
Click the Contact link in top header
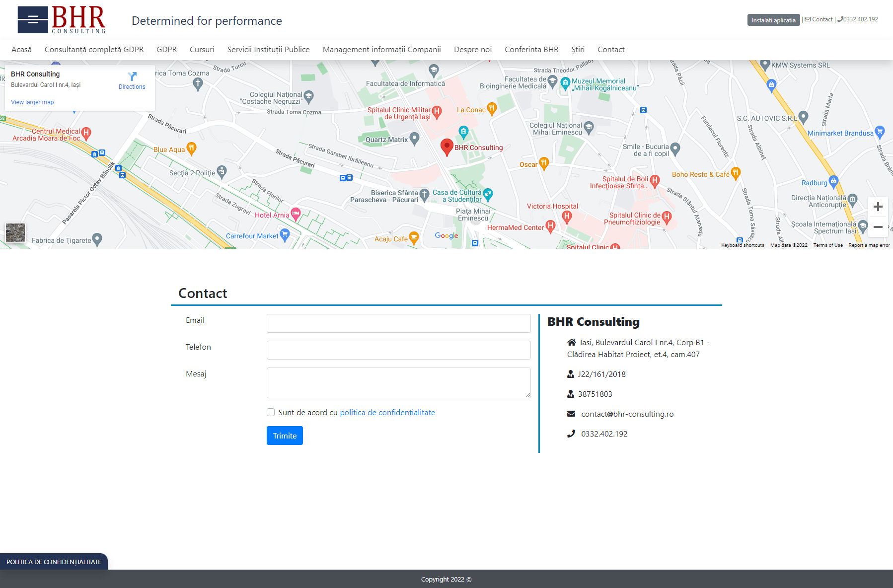(819, 19)
